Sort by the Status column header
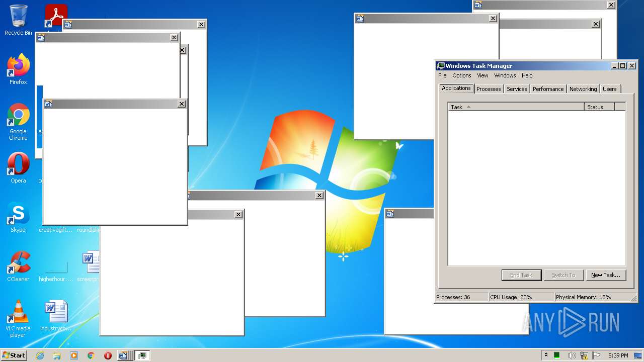644x362 pixels. click(599, 107)
